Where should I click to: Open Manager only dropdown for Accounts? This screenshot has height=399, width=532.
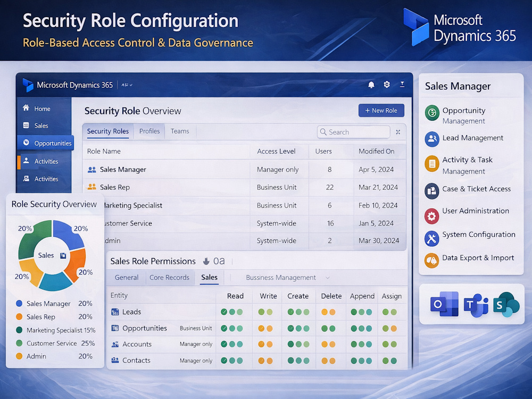pyautogui.click(x=196, y=344)
